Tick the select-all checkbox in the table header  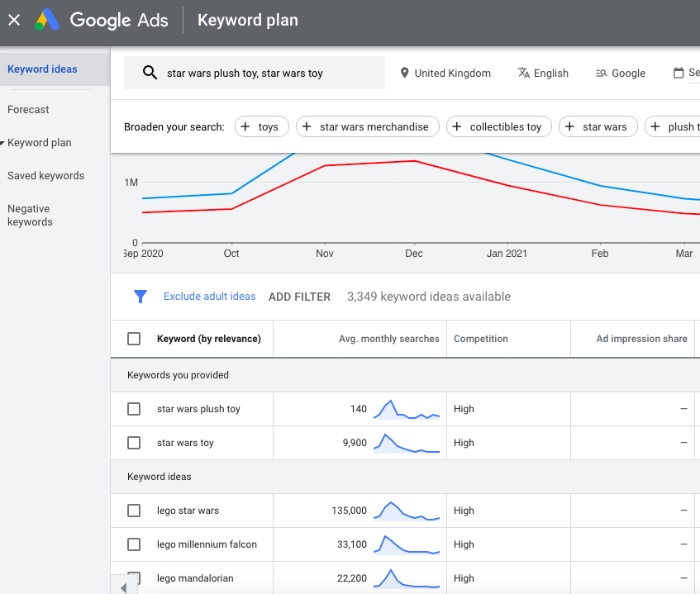pos(134,339)
